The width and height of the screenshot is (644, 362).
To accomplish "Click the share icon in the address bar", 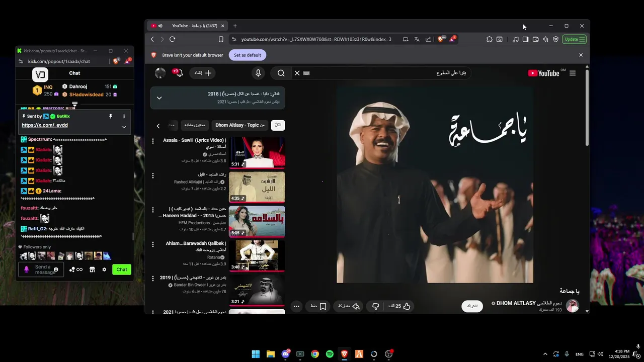I will [x=428, y=39].
